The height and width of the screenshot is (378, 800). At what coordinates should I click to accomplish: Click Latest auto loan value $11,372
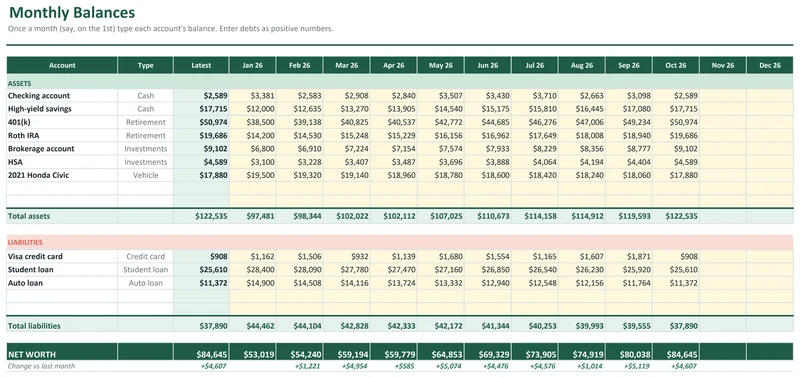[201, 283]
